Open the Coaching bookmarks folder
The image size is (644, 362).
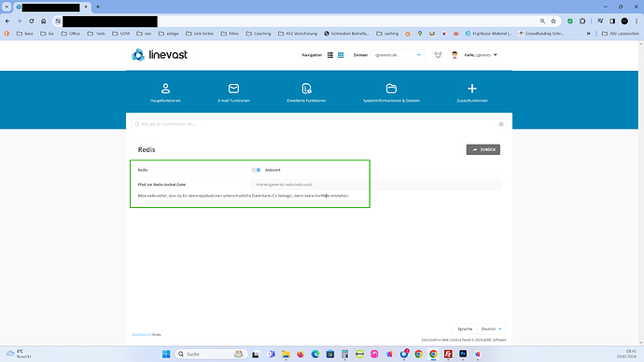259,34
